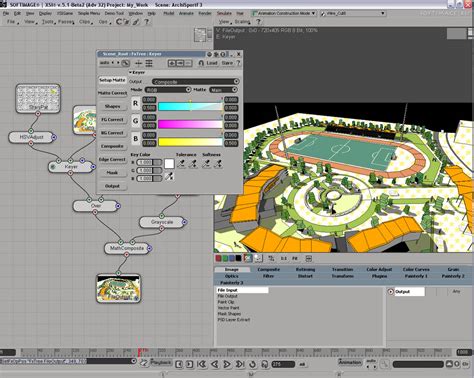Viewport: 474px width, 378px height.
Task: Jump to last frame button
Action: click(x=240, y=364)
